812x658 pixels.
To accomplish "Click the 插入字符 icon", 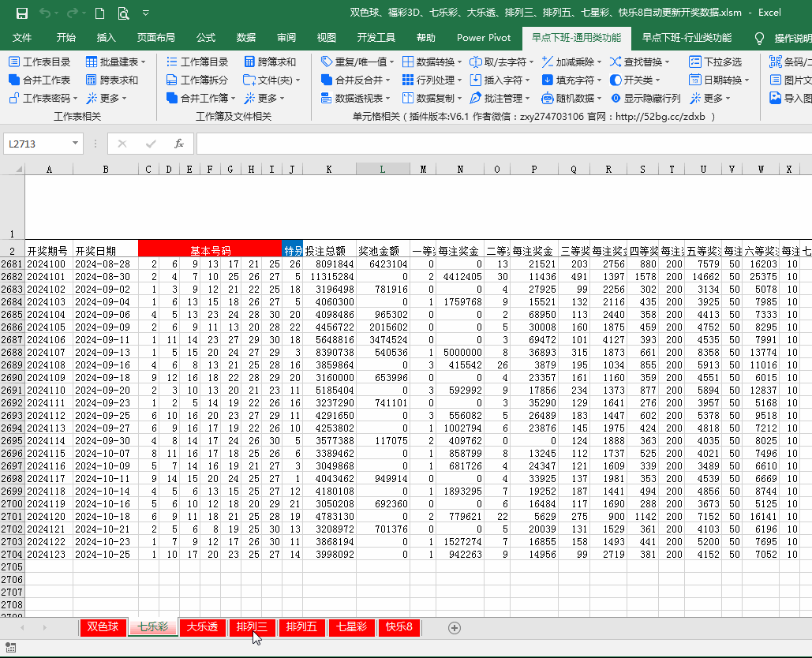I will point(475,80).
